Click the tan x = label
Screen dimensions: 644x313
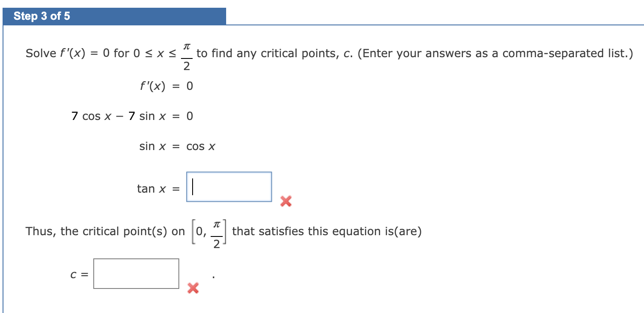[157, 188]
